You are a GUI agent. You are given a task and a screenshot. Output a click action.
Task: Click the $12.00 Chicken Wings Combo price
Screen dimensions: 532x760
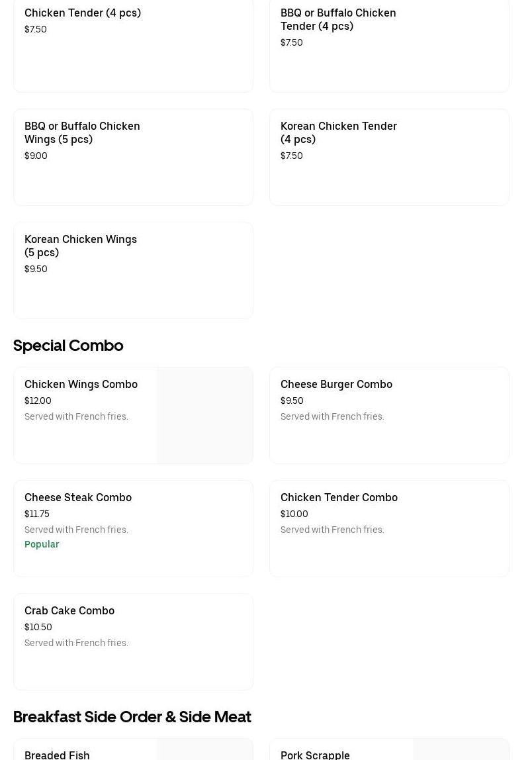(x=38, y=401)
